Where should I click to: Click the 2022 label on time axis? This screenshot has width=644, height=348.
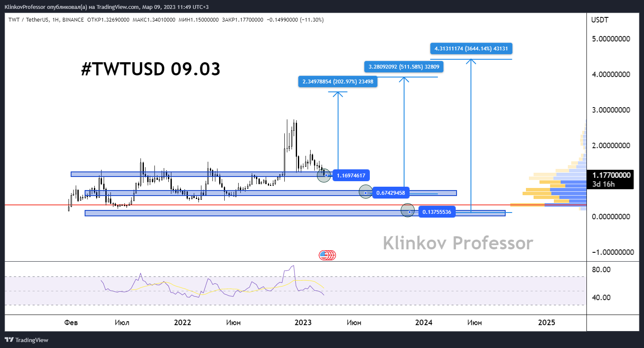pyautogui.click(x=182, y=323)
